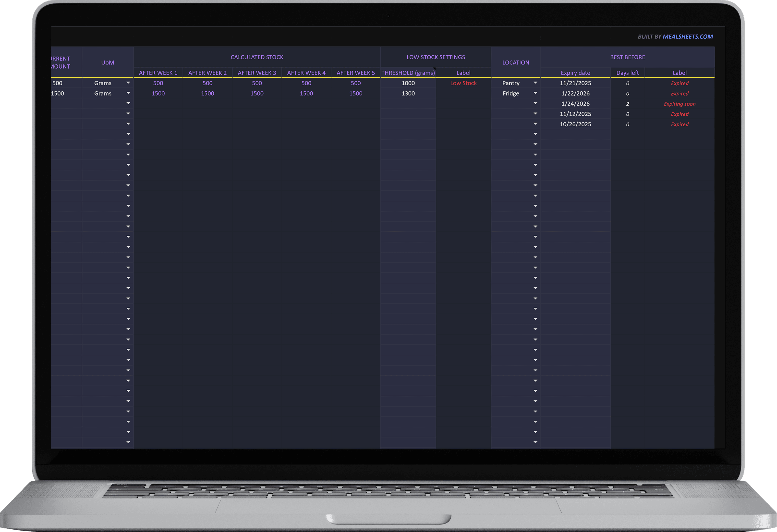The height and width of the screenshot is (532, 777).
Task: Visit the MEALSHEETS.COM link
Action: (x=688, y=37)
